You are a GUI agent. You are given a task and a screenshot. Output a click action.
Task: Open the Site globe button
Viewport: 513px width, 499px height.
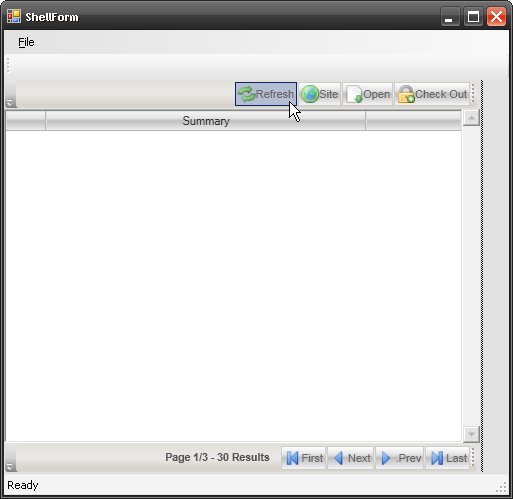[320, 94]
